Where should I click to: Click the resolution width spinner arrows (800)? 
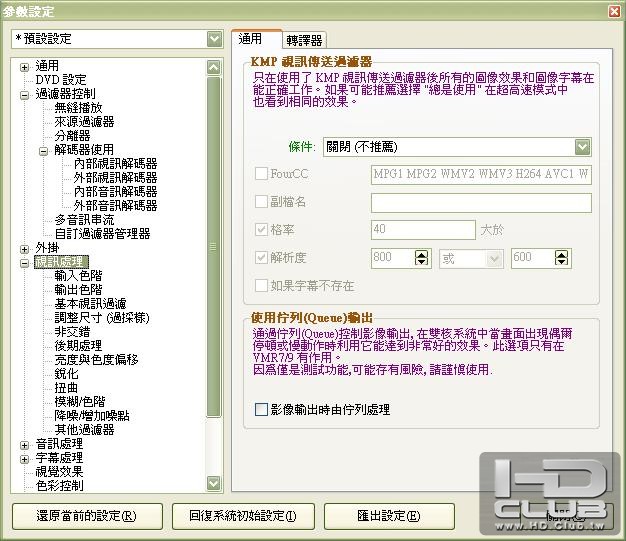pyautogui.click(x=421, y=258)
